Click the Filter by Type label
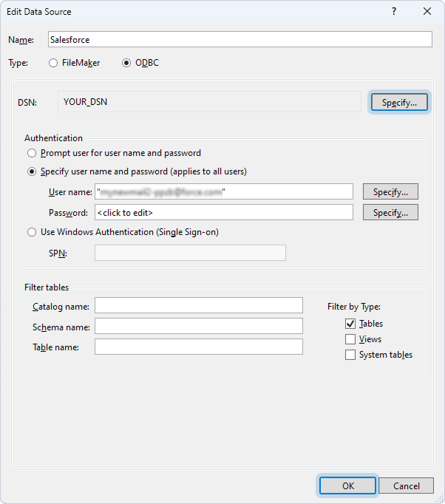 (354, 307)
